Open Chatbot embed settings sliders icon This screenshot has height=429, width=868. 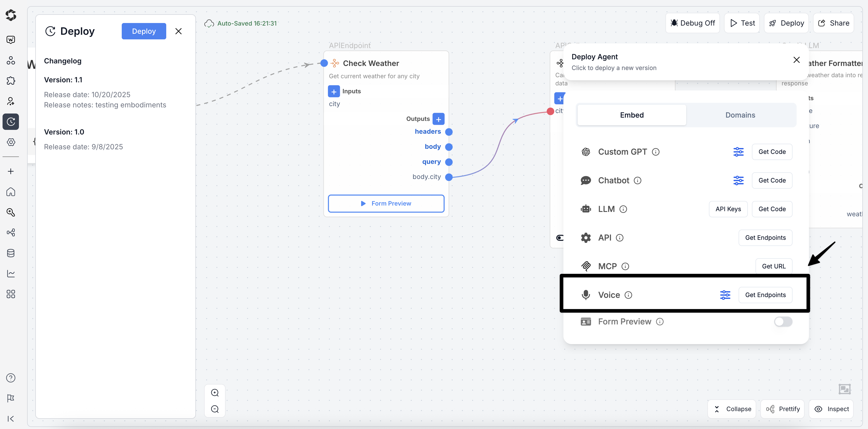point(739,180)
